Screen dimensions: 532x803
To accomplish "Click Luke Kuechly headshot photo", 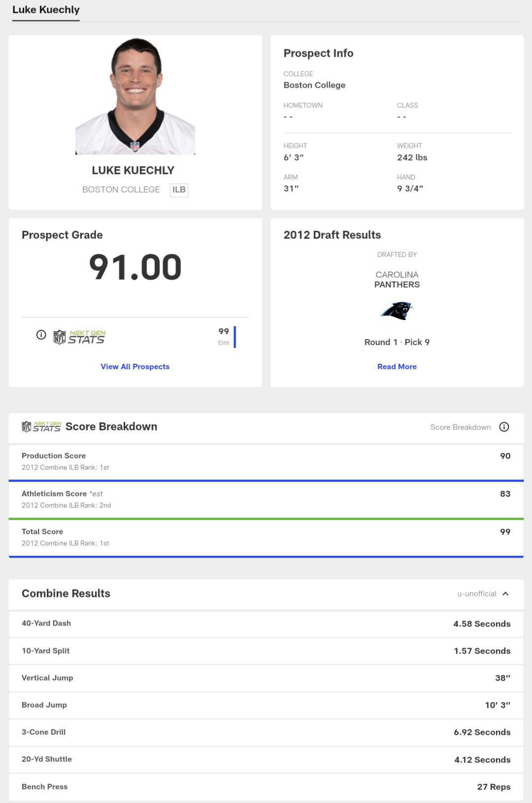I will (135, 97).
